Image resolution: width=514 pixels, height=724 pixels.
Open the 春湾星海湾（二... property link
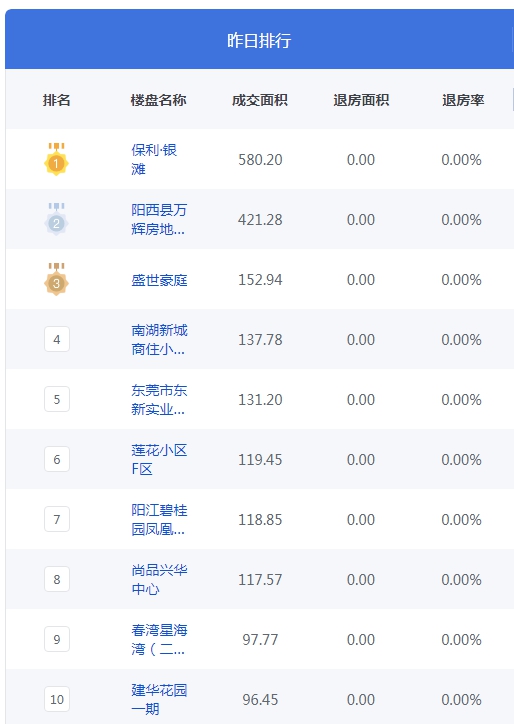tap(159, 640)
